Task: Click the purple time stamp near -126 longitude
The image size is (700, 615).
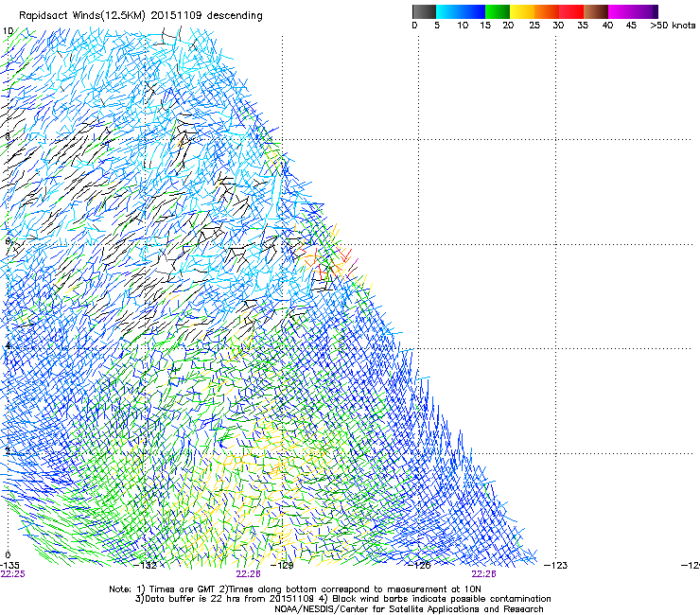Action: [x=484, y=574]
